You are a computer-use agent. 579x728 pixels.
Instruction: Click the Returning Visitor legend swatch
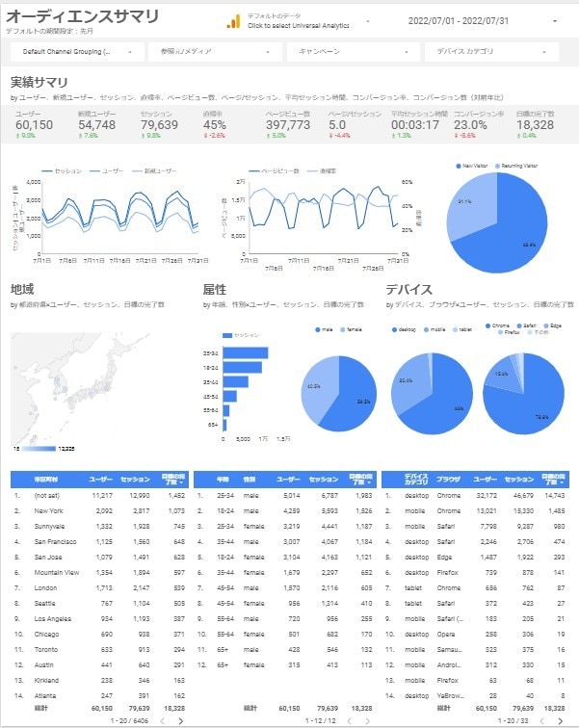pos(498,166)
